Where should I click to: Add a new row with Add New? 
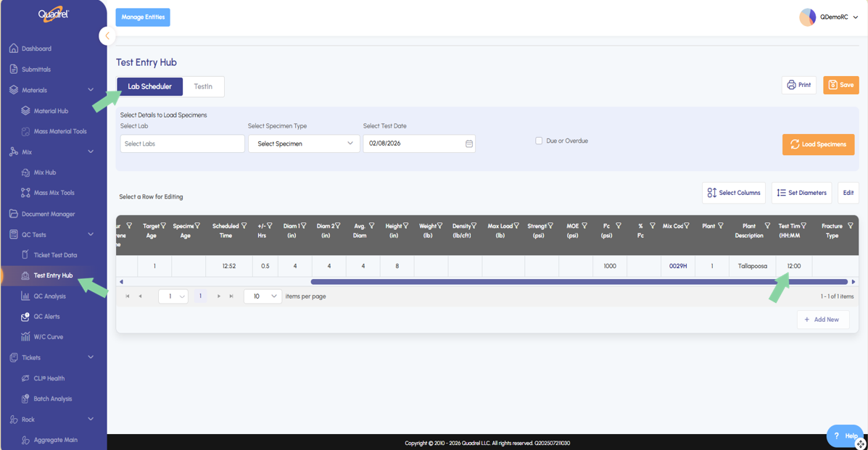tap(822, 320)
